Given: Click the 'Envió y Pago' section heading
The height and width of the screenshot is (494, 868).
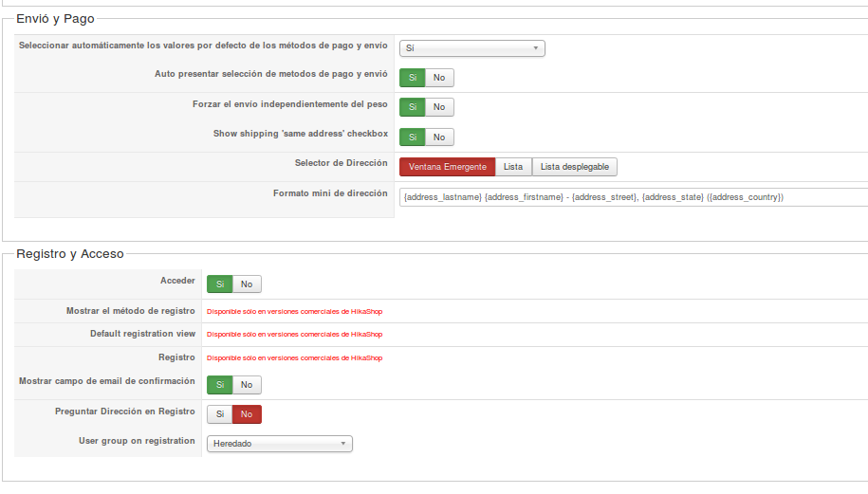Looking at the screenshot, I should 55,19.
